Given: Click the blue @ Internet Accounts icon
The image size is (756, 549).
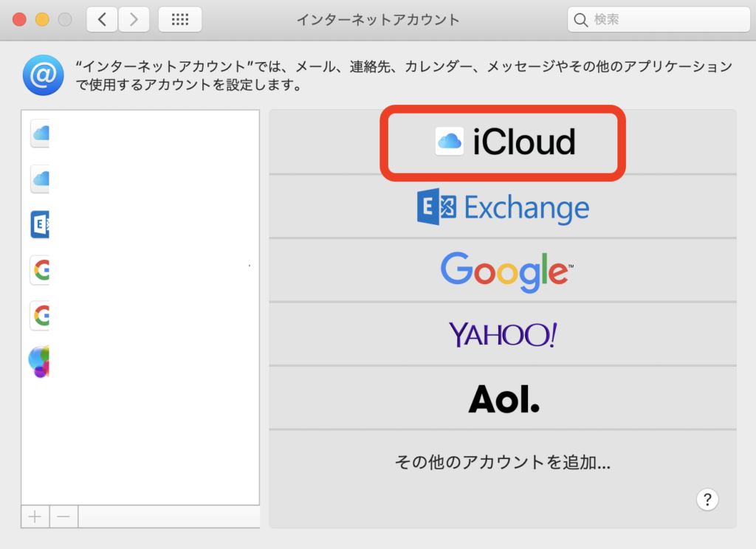Looking at the screenshot, I should point(43,75).
